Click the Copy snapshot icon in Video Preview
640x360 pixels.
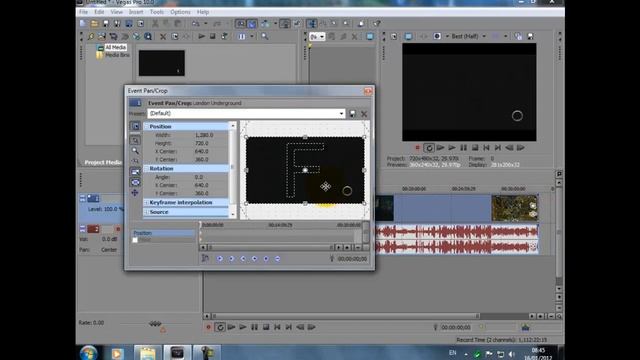518,36
